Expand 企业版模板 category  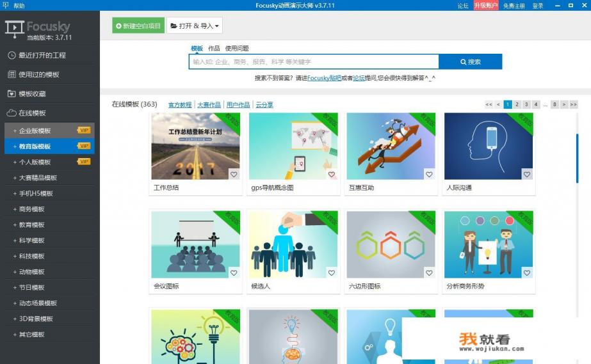tap(49, 131)
